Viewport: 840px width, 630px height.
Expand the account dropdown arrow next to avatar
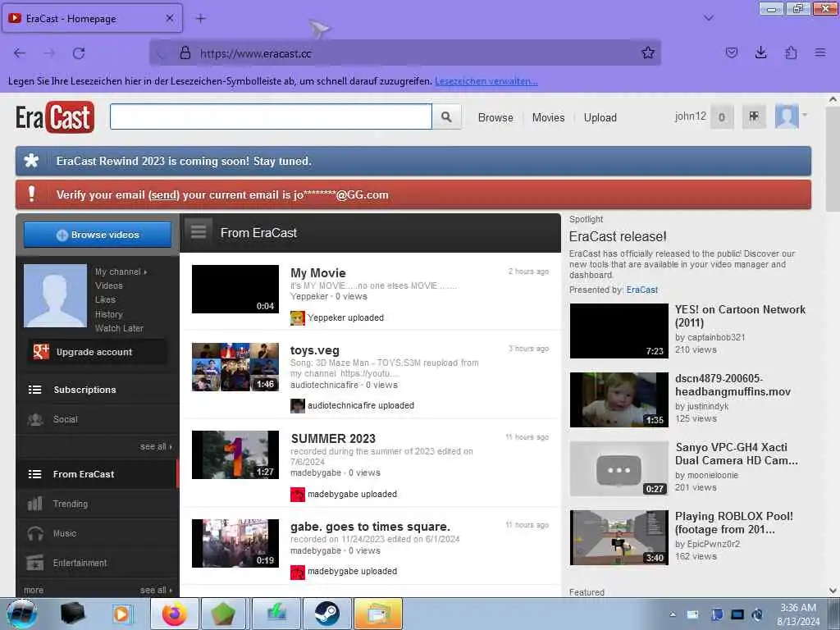[804, 115]
